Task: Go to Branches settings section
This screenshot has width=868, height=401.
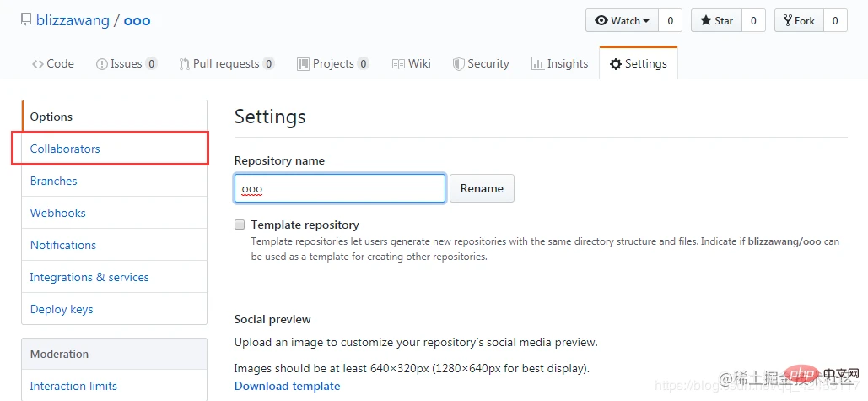Action: tap(53, 181)
